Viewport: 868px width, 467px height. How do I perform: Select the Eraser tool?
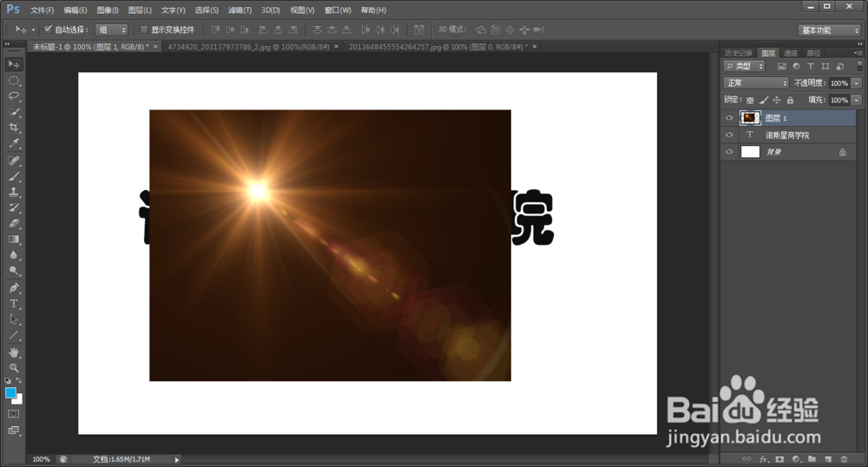[x=14, y=224]
